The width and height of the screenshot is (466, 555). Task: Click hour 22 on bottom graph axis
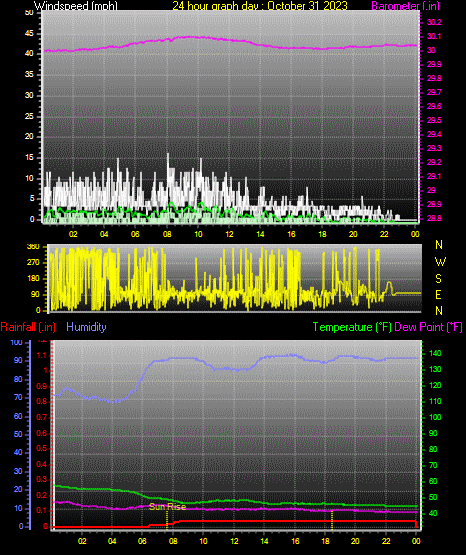click(x=386, y=541)
